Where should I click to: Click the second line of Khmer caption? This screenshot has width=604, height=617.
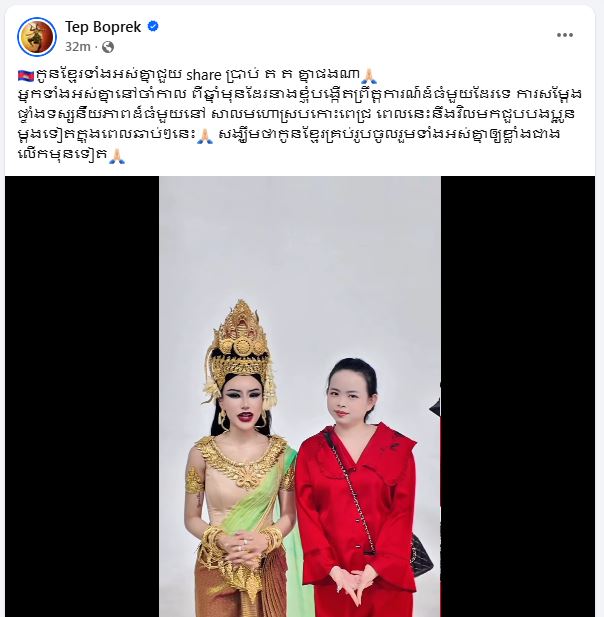[x=300, y=94]
